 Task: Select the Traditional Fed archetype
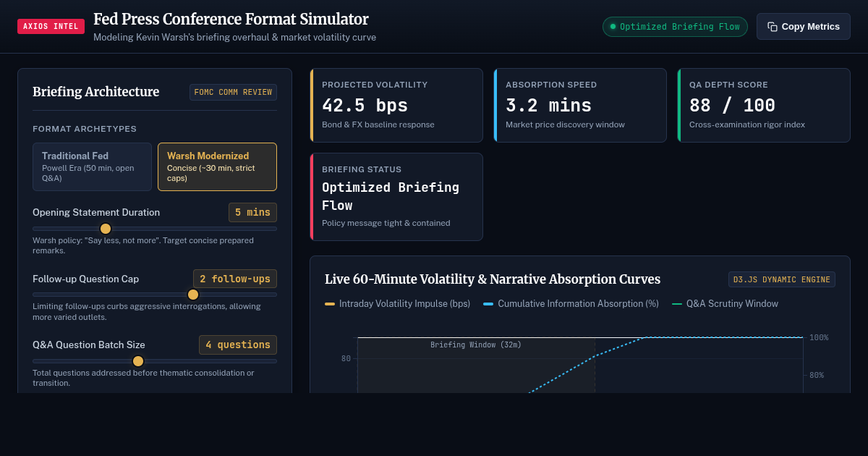(92, 166)
